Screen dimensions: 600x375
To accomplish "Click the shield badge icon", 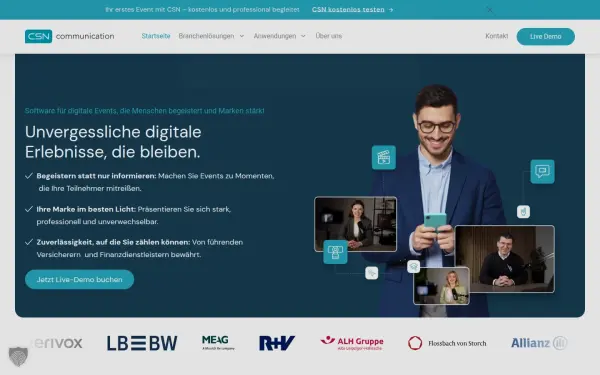I will [18, 357].
